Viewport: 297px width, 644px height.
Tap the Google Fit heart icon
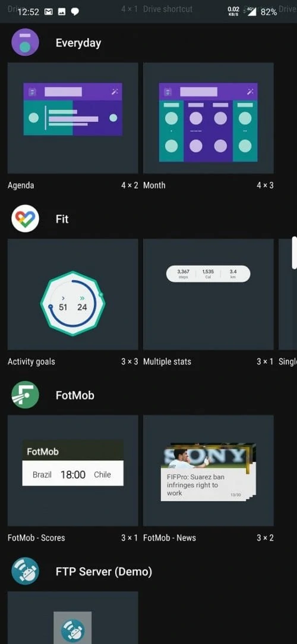tap(25, 218)
